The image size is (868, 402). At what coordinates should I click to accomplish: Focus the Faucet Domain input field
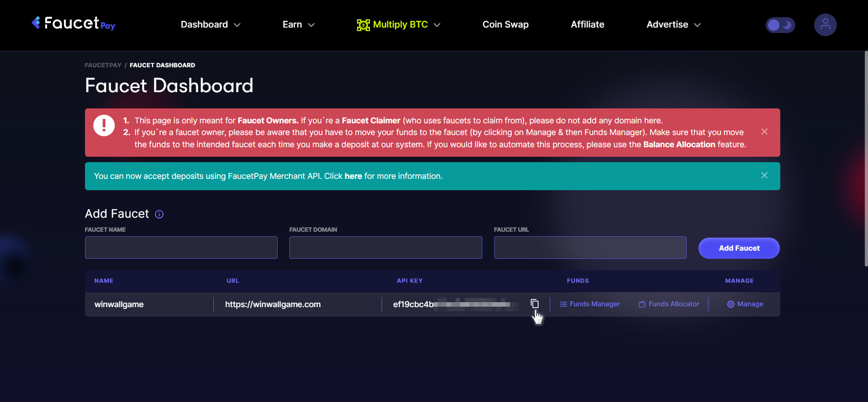point(386,248)
